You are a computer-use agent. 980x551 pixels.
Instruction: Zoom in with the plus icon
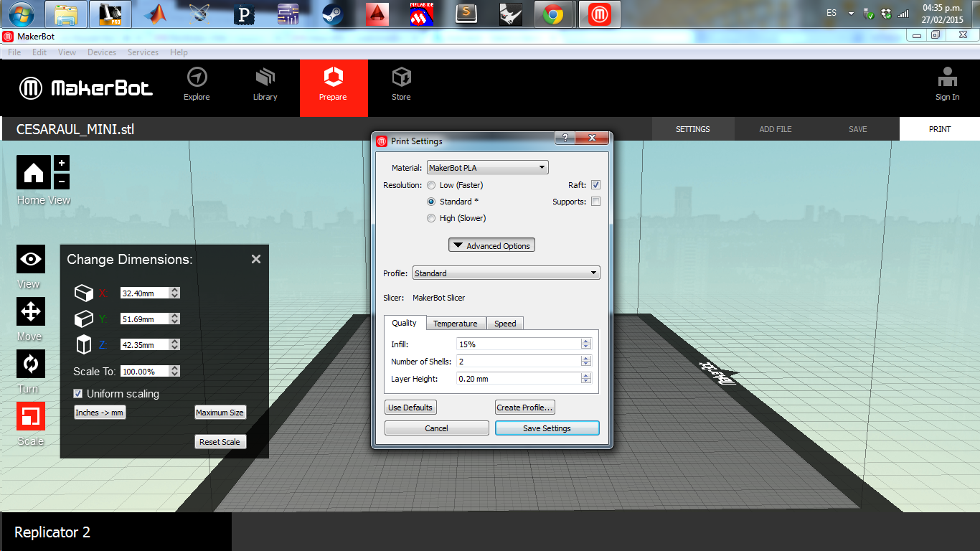(x=62, y=163)
